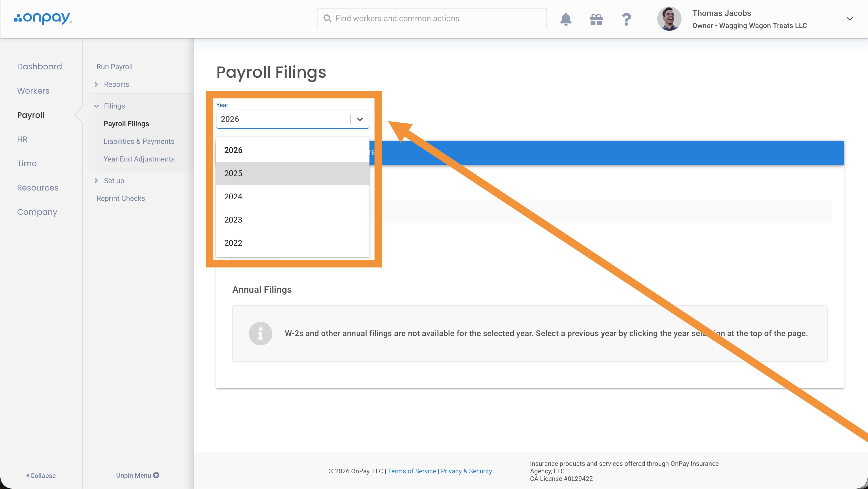This screenshot has height=489, width=868.
Task: Toggle the Year dropdown arrow
Action: [360, 119]
